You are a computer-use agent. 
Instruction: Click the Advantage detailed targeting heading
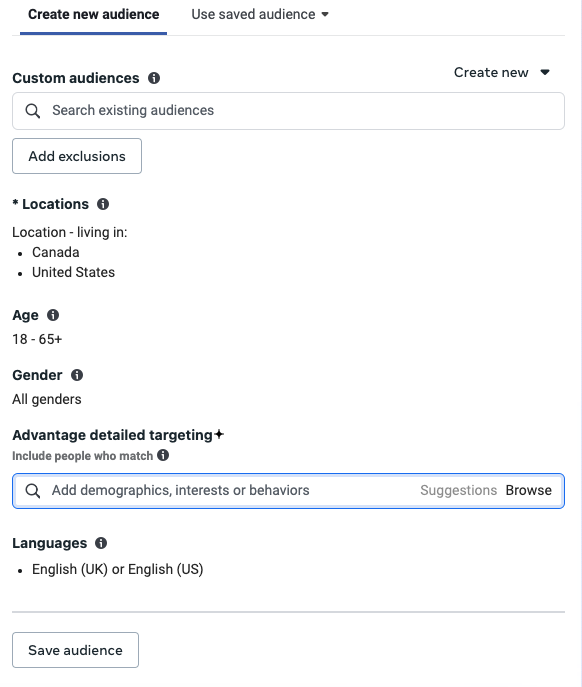pos(113,435)
